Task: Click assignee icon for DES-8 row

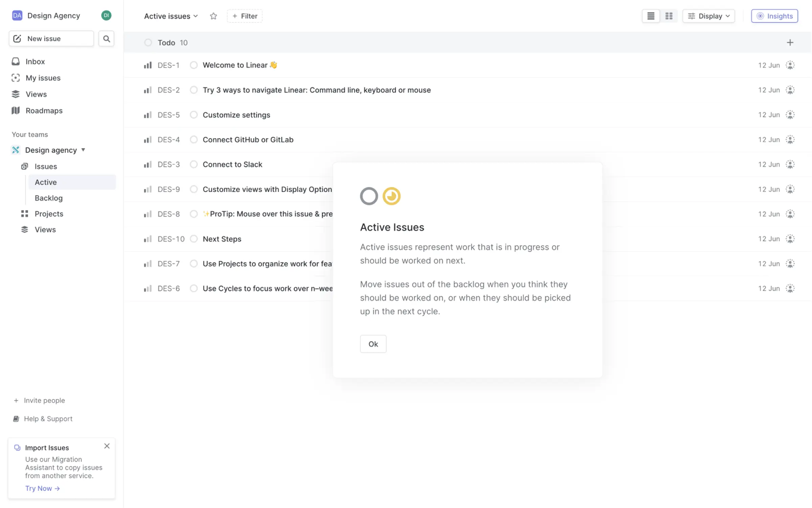Action: click(x=790, y=214)
